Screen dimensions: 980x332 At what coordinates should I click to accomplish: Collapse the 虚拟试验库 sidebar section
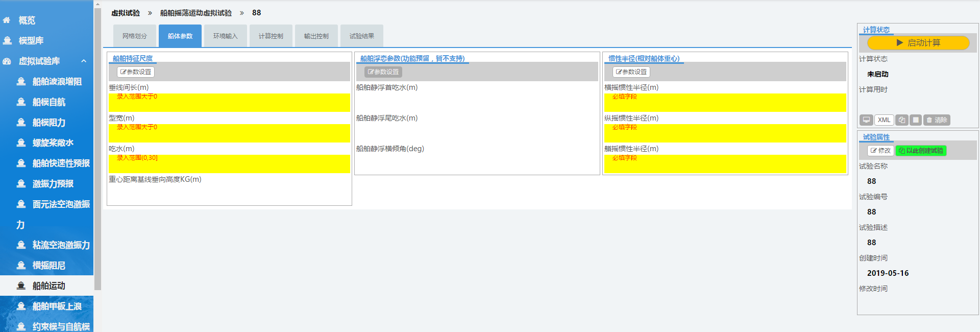pyautogui.click(x=84, y=61)
